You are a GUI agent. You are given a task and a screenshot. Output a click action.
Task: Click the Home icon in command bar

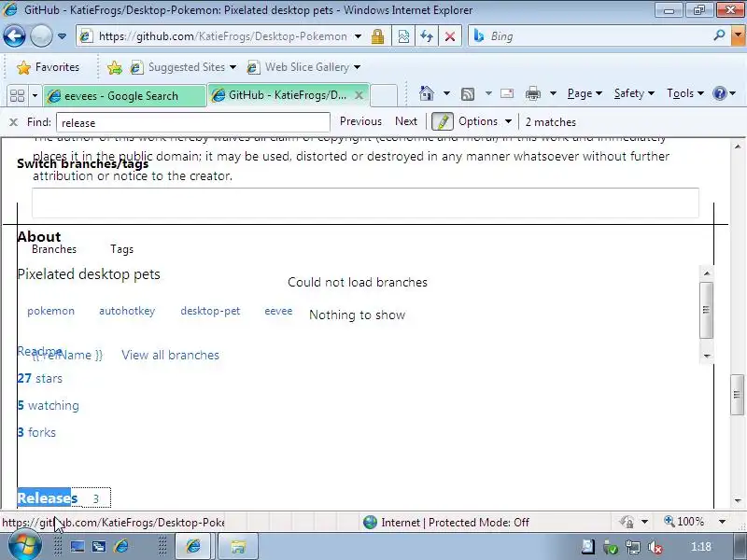(x=427, y=93)
